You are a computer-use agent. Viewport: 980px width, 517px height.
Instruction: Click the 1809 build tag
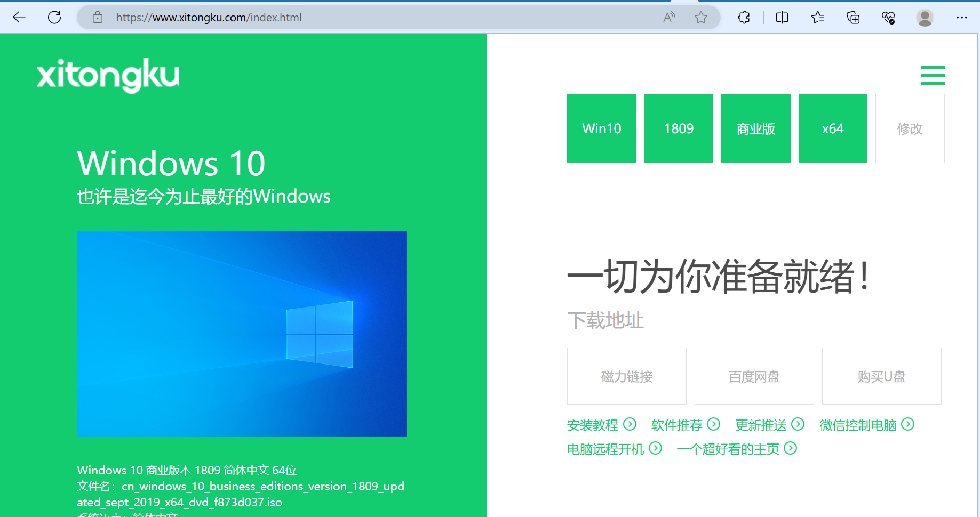point(678,128)
